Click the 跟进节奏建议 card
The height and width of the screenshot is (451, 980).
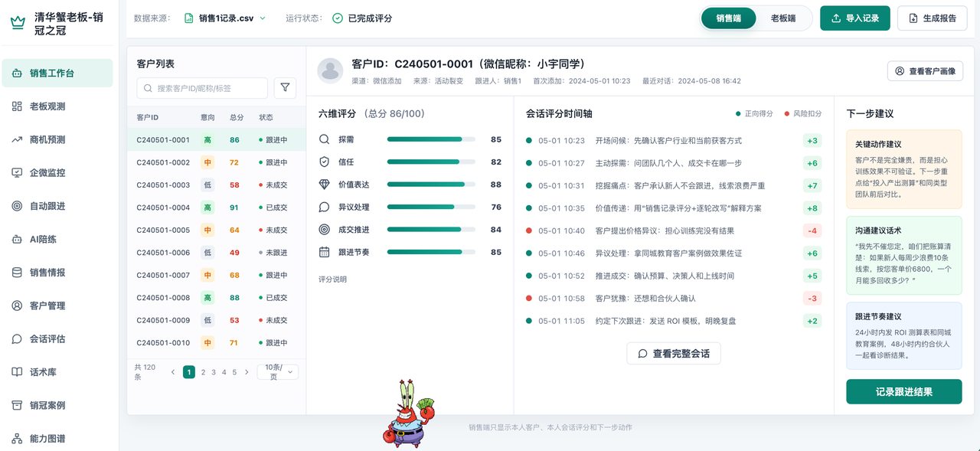(904, 336)
